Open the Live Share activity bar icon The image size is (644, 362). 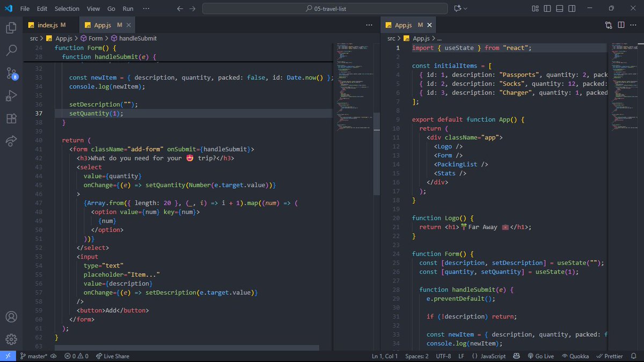point(11,141)
